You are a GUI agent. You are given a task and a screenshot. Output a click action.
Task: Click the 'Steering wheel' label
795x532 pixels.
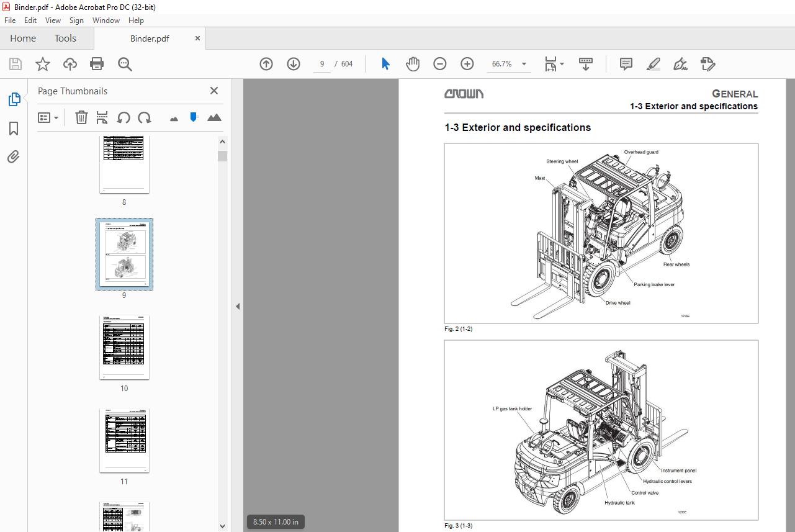coord(562,161)
